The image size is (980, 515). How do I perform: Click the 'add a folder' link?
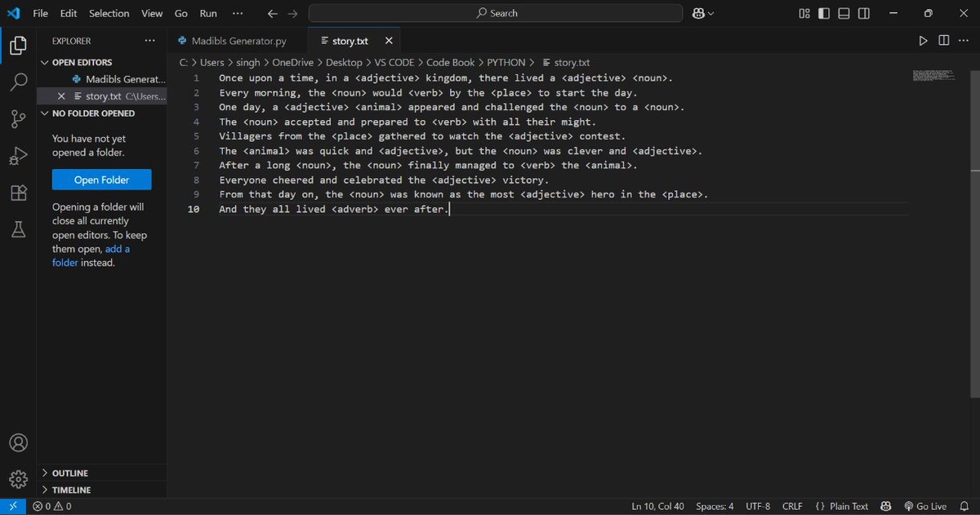click(x=91, y=256)
